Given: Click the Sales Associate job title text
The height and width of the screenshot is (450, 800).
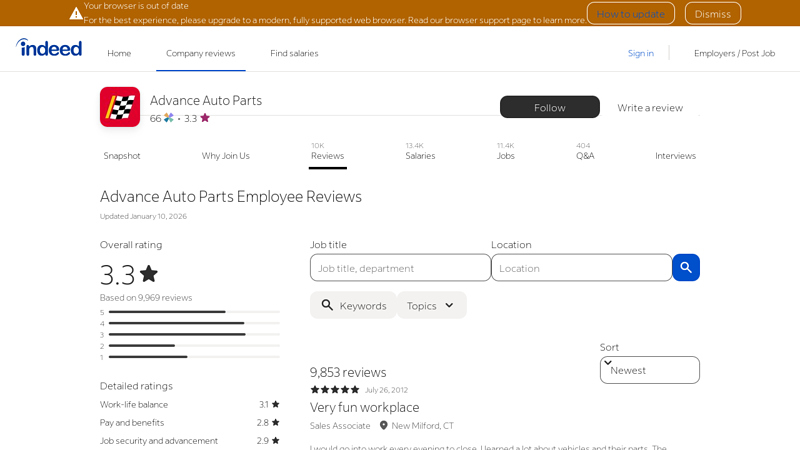Looking at the screenshot, I should tap(340, 426).
